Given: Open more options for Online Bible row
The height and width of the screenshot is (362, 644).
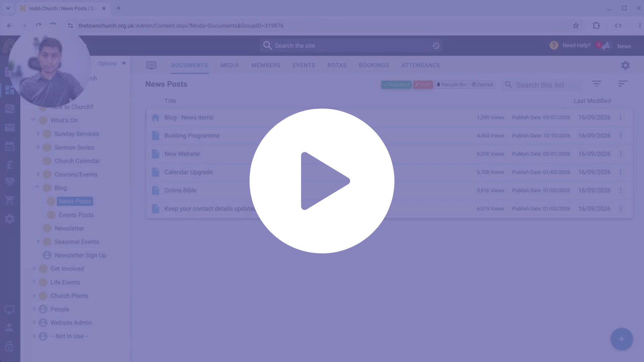Looking at the screenshot, I should [x=621, y=190].
